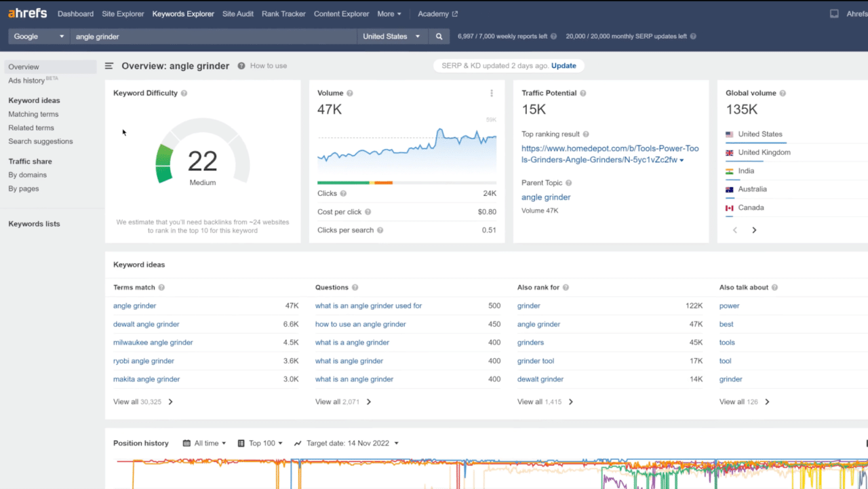Click the 'angle grinder' Parent Topic link
868x489 pixels.
(x=546, y=197)
